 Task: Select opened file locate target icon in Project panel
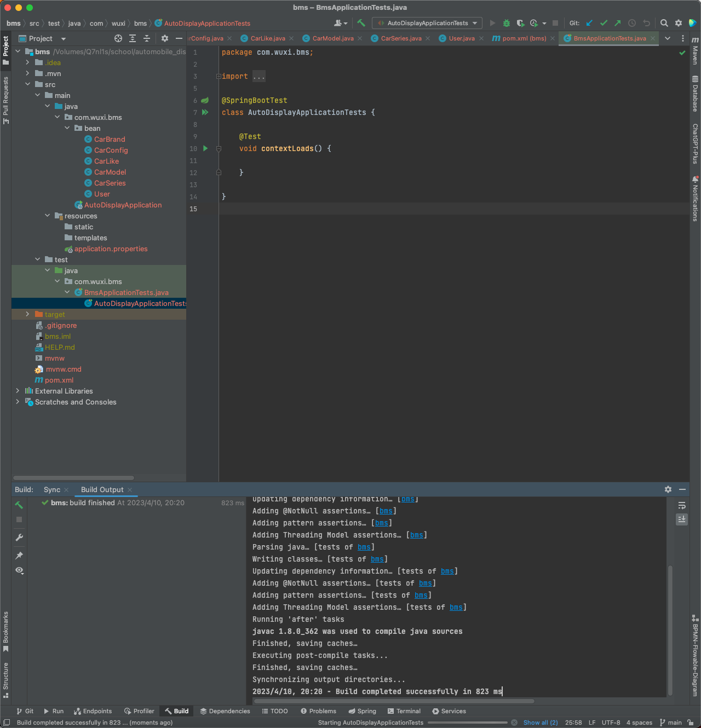(x=118, y=38)
